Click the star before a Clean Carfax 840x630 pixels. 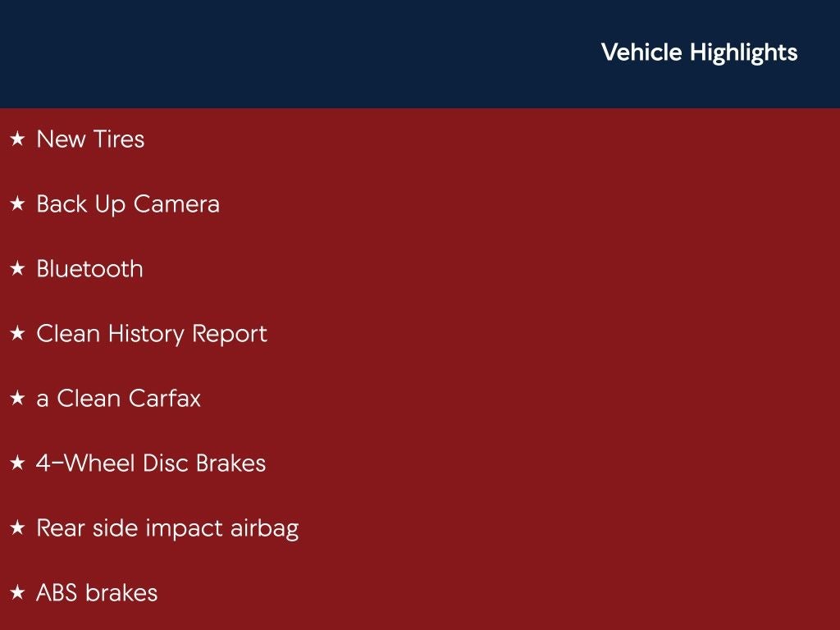coord(17,399)
